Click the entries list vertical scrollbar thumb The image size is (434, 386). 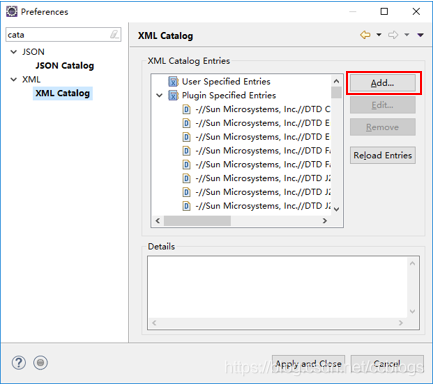pos(337,92)
